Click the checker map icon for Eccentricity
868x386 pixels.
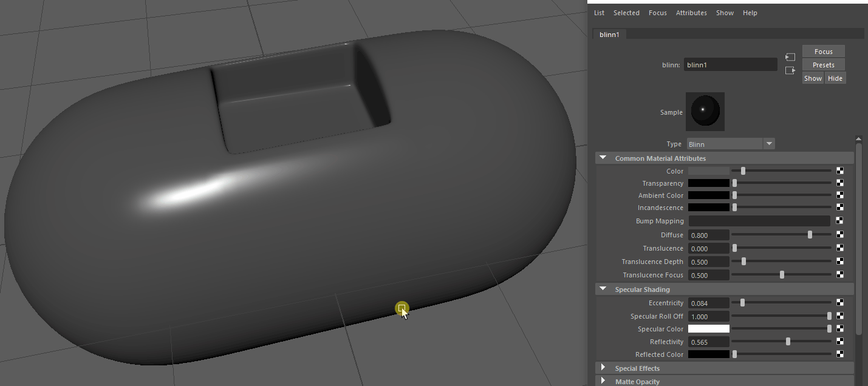click(x=840, y=302)
